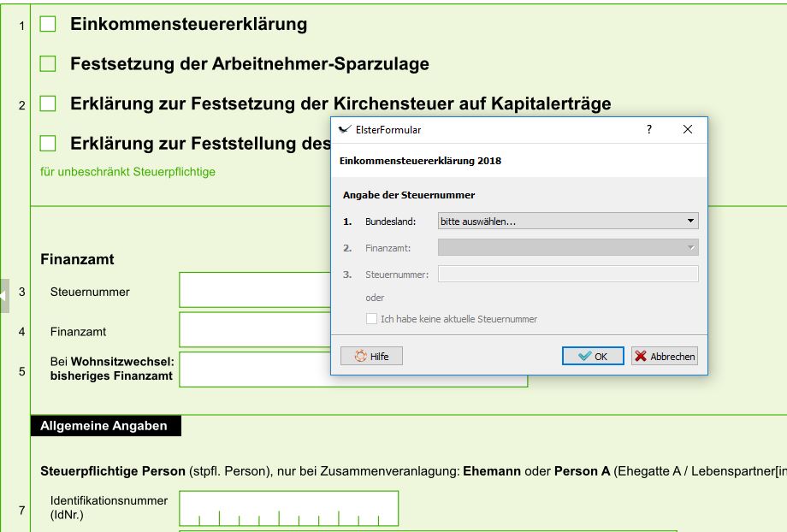The image size is (787, 532).
Task: Confirm the dialog with OK
Action: coord(593,356)
